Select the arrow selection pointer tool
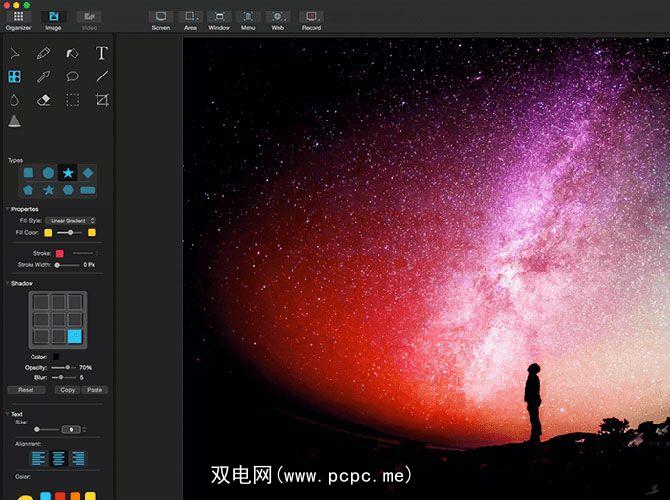 tap(15, 53)
